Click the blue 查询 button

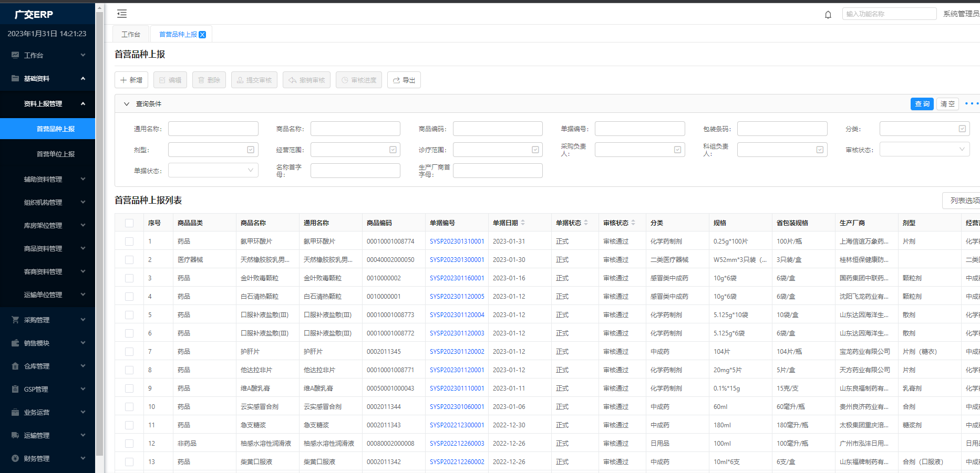click(x=922, y=104)
